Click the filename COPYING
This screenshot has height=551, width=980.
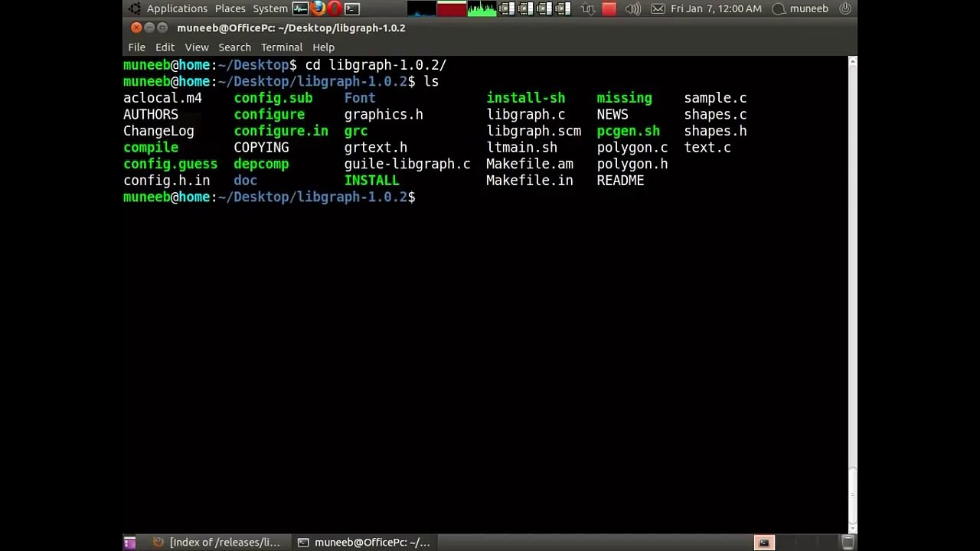pos(261,148)
